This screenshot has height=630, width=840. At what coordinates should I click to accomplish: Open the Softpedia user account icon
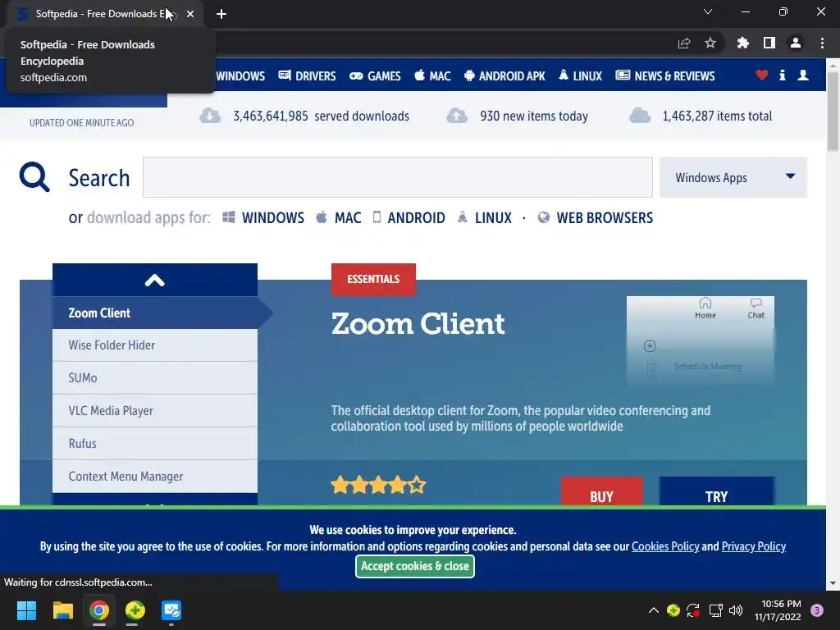click(x=802, y=75)
